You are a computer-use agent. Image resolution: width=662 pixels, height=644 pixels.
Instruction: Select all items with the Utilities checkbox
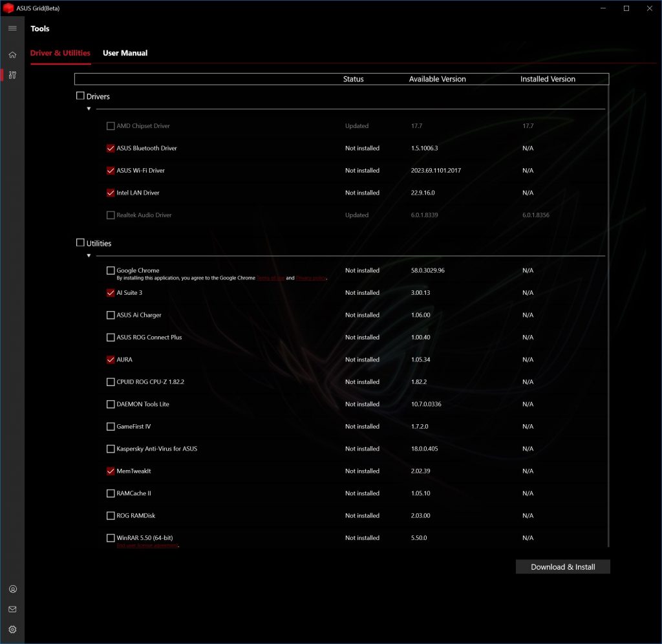point(80,242)
